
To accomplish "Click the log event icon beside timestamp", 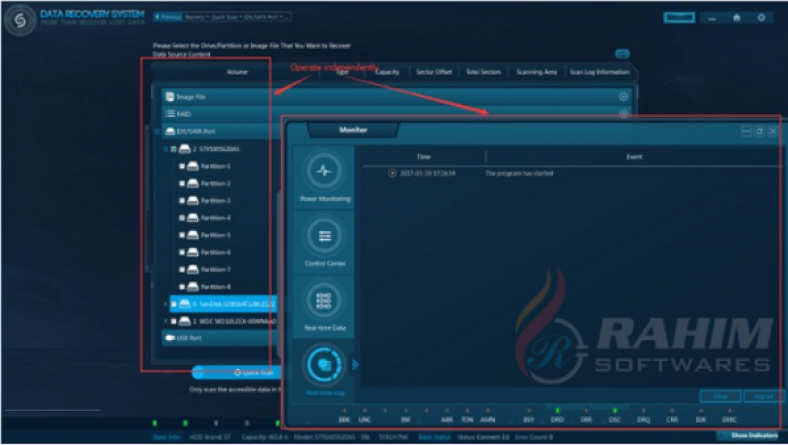I will pos(392,173).
